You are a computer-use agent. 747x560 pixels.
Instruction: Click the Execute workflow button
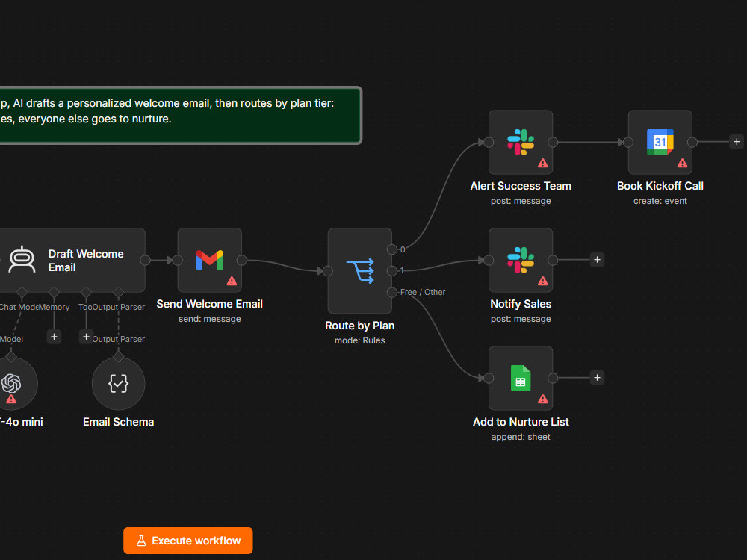click(x=188, y=541)
